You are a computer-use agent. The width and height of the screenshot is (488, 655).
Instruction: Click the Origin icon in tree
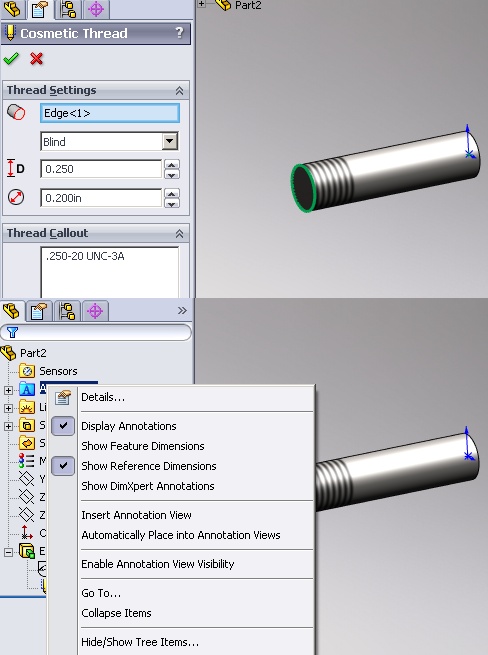(27, 533)
